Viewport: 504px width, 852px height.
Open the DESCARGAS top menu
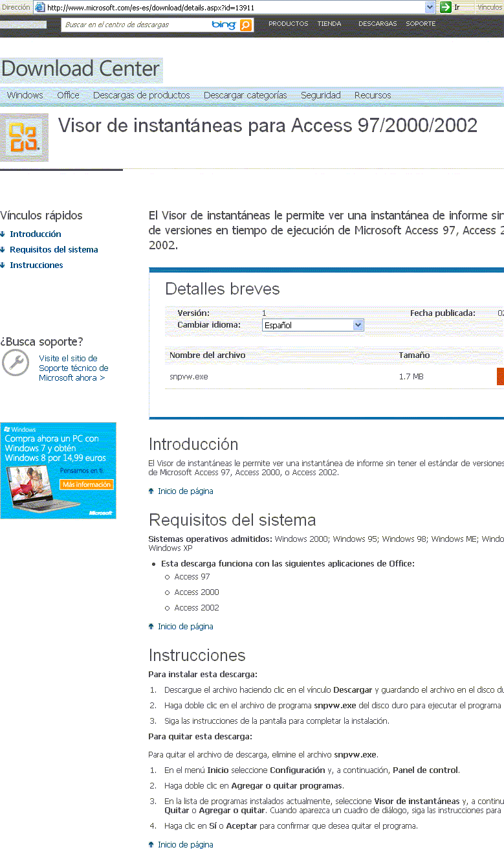(x=378, y=24)
